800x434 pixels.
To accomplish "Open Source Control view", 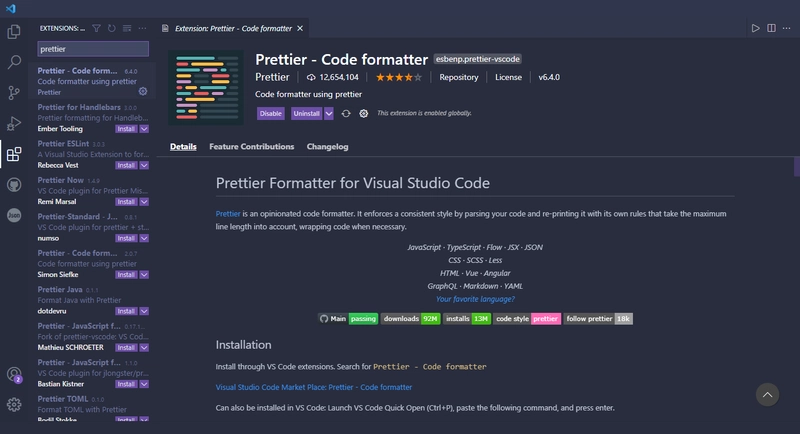I will [x=14, y=93].
